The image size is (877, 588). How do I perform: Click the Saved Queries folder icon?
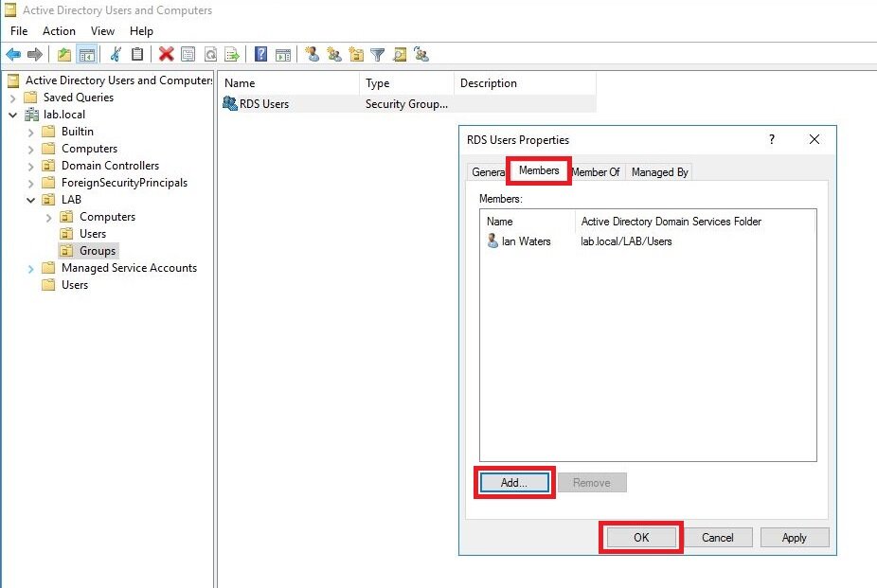[x=30, y=98]
